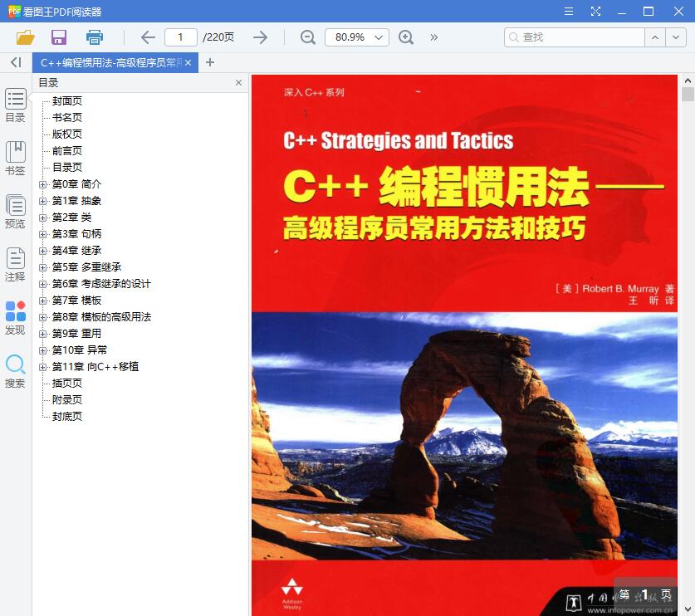This screenshot has width=695, height=616.
Task: Open the 发现 discover sidebar panel
Action: [x=15, y=318]
